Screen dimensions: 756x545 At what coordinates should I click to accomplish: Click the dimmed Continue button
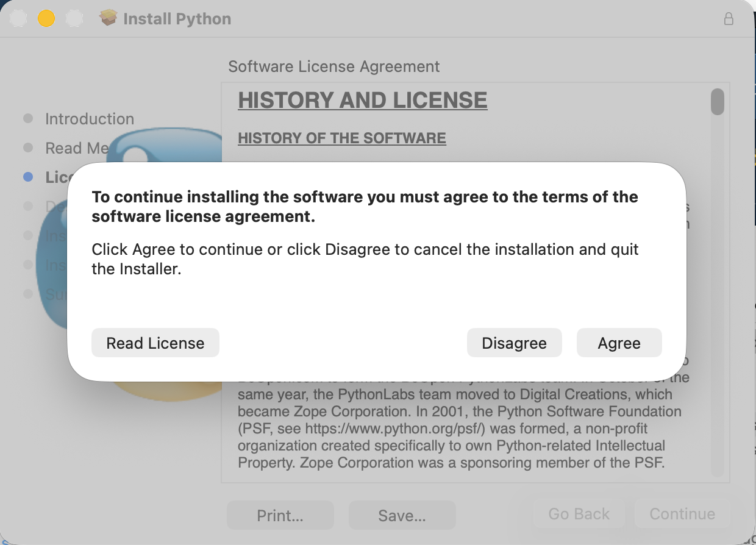[682, 514]
